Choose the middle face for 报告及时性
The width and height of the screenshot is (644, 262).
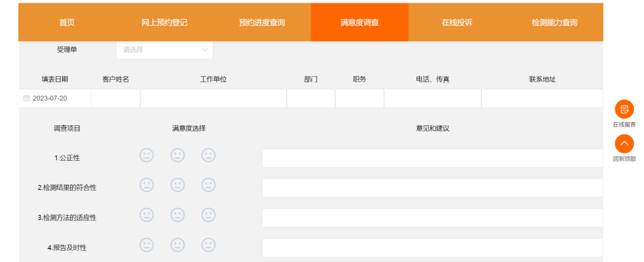177,245
